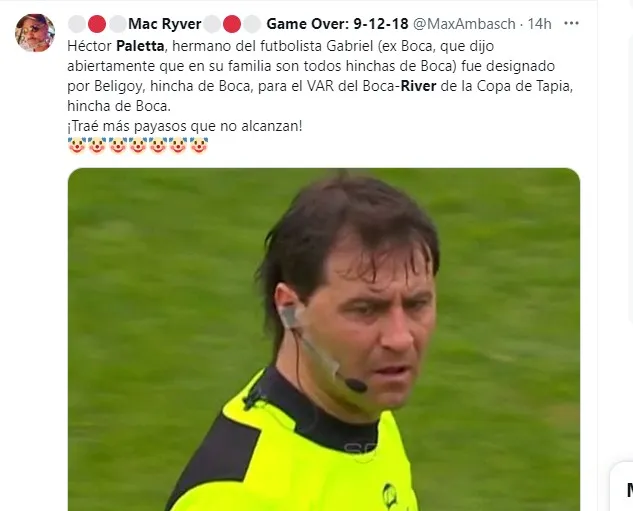Click "Héctor" at the start of the tweet text
Image resolution: width=633 pixels, height=511 pixels.
click(89, 46)
